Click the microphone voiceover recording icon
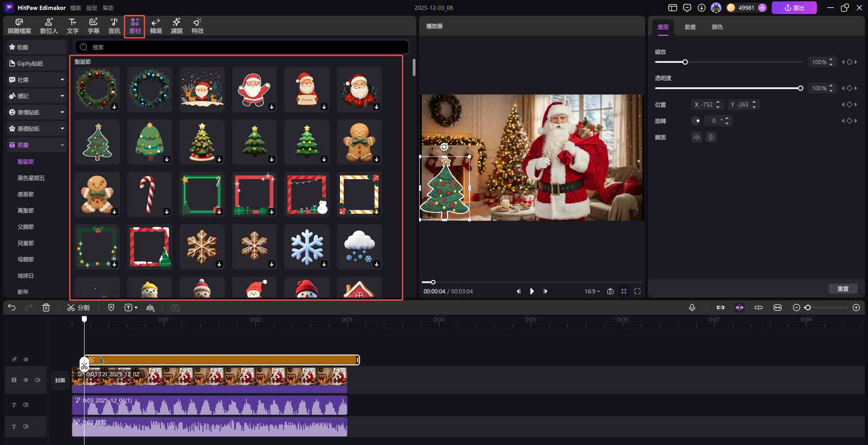The width and height of the screenshot is (868, 445). click(x=692, y=308)
